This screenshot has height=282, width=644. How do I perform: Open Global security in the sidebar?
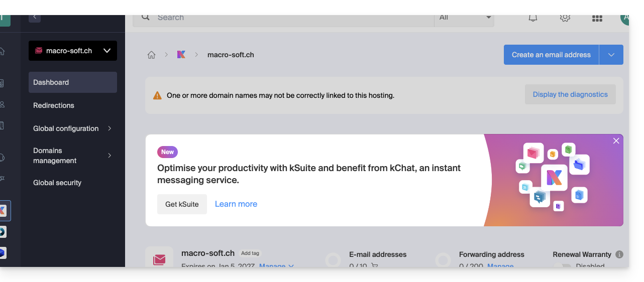pyautogui.click(x=57, y=183)
